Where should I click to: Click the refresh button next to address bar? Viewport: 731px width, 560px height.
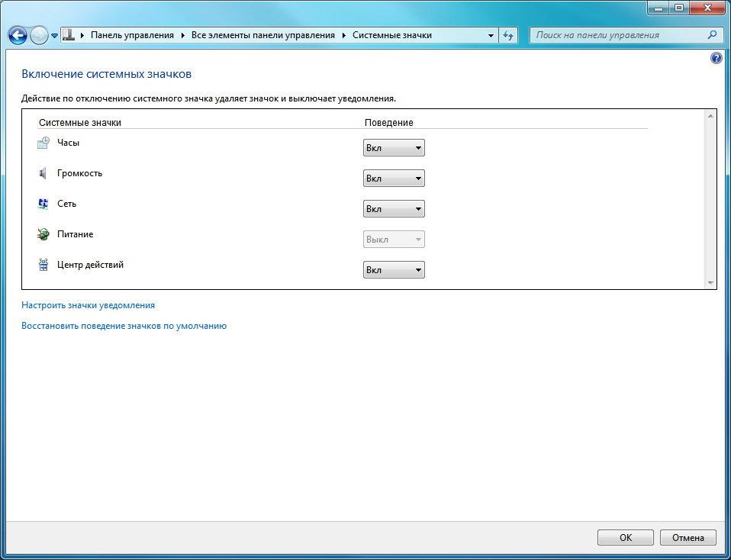point(509,35)
